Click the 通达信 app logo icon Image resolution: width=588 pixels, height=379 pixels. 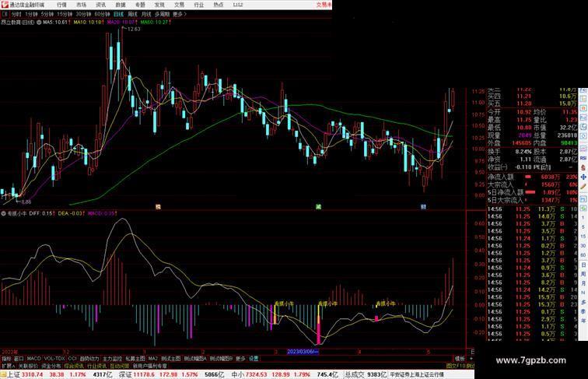click(5, 5)
